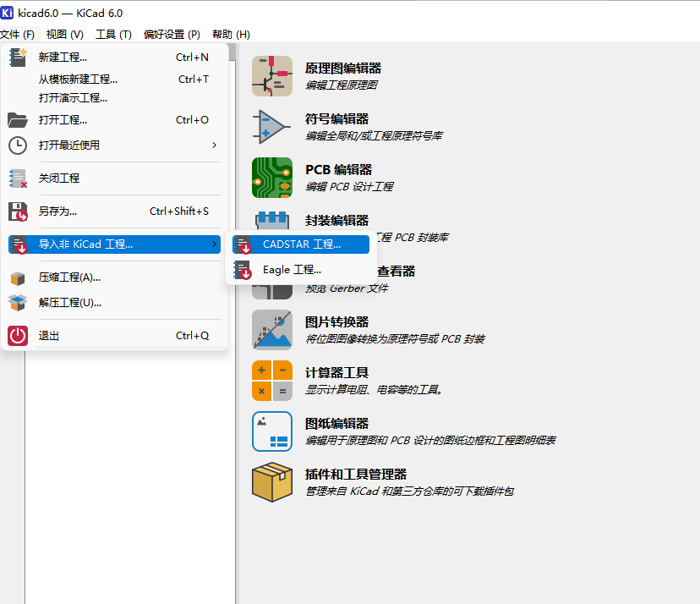Select Eagle 工程... in the submenu

[x=301, y=270]
